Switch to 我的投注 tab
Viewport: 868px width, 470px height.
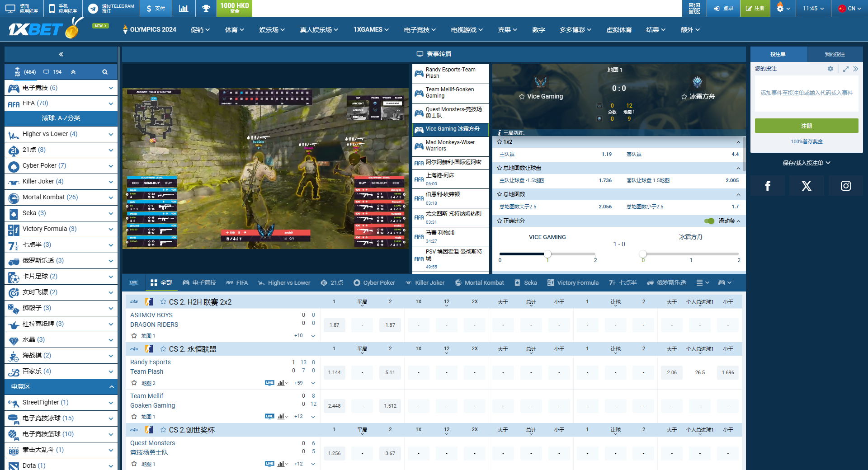835,54
